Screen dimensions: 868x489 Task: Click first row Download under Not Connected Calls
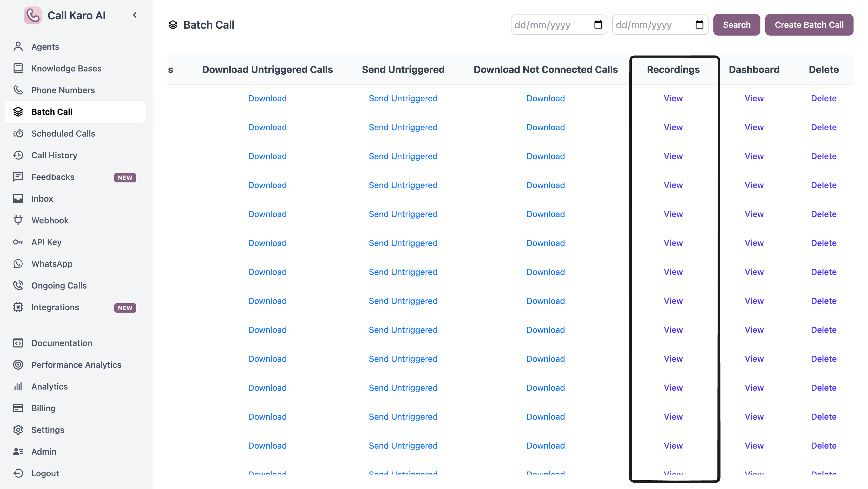point(546,98)
